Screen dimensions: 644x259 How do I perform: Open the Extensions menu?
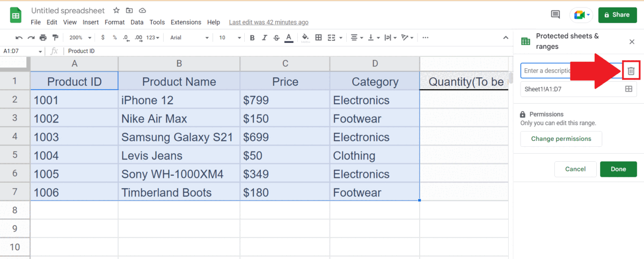(x=186, y=22)
